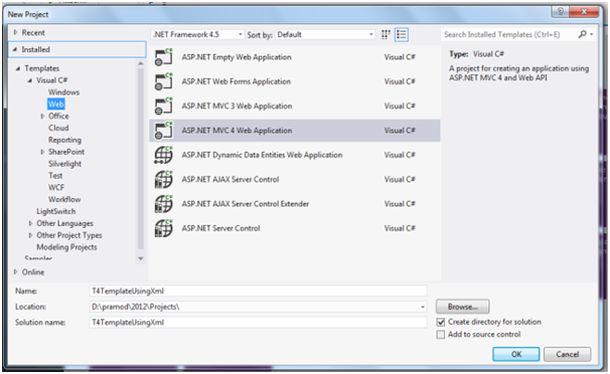Open the Location path dropdown arrow
This screenshot has width=610, height=374.
tap(422, 307)
